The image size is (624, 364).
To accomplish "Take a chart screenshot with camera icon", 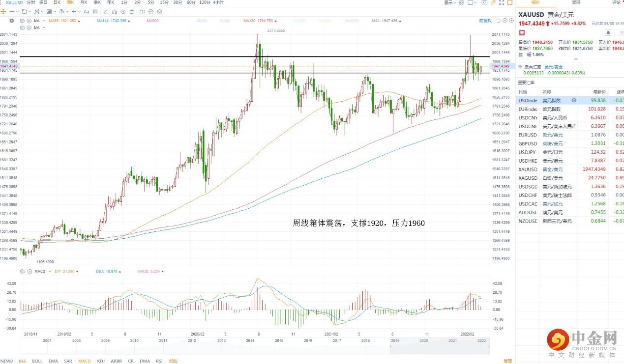I will [x=484, y=2].
